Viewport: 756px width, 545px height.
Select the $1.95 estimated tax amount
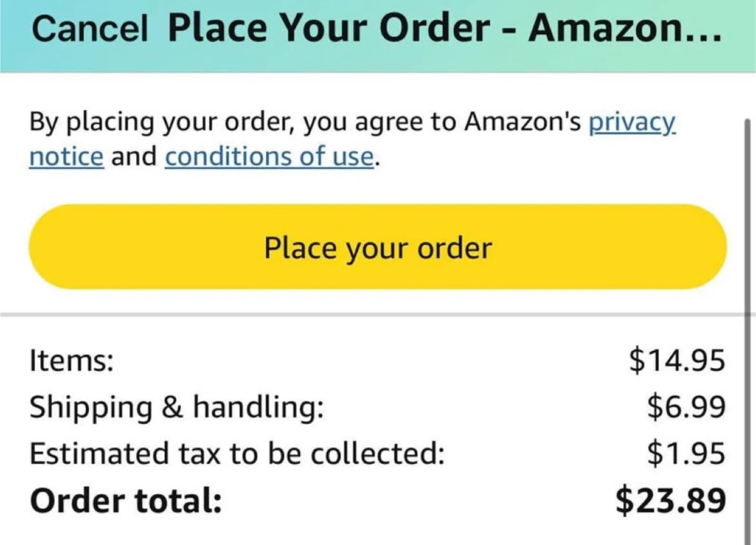point(686,453)
